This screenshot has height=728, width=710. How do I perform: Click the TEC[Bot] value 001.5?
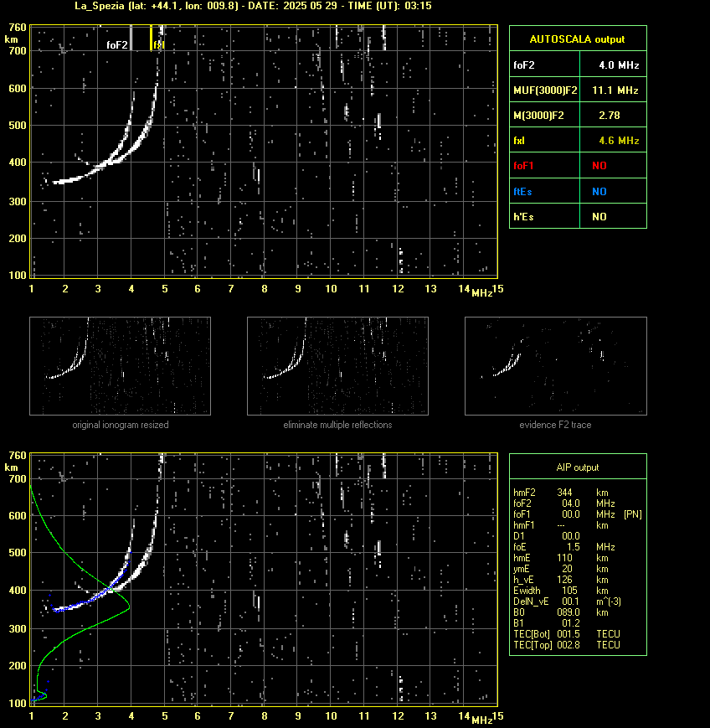tap(569, 634)
